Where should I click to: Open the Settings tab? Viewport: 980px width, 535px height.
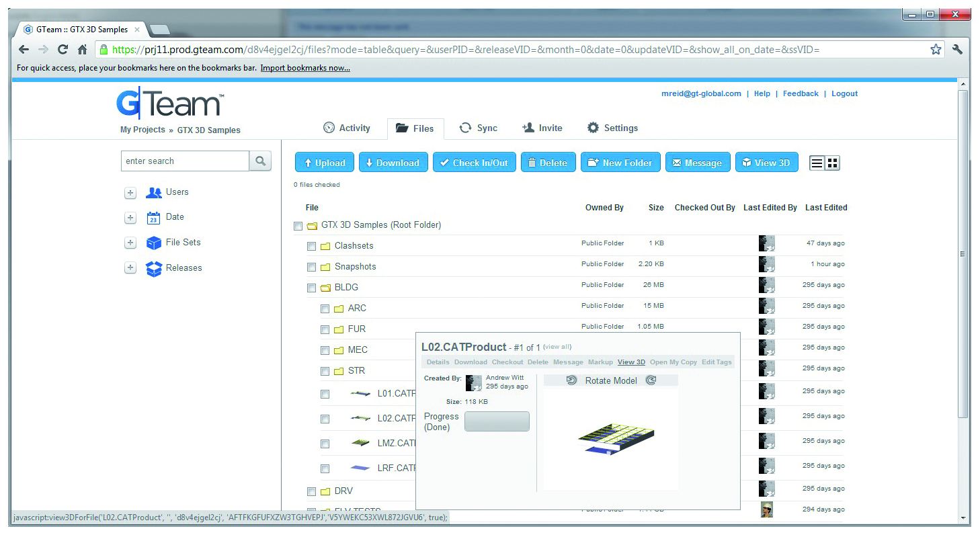pos(612,128)
